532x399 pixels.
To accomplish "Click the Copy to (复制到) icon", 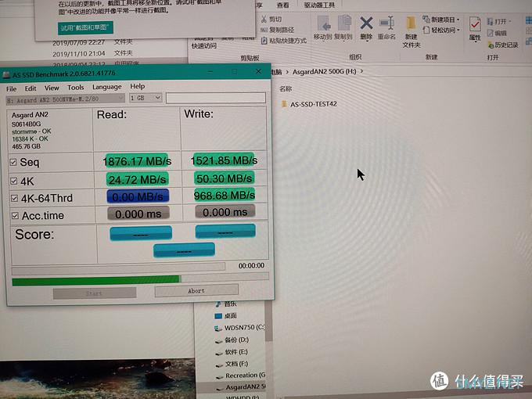I will (344, 23).
